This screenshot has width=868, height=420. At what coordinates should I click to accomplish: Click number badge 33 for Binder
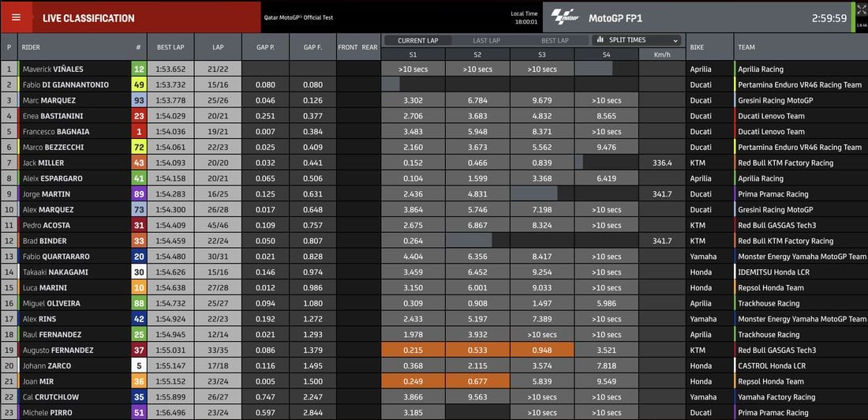coord(138,241)
